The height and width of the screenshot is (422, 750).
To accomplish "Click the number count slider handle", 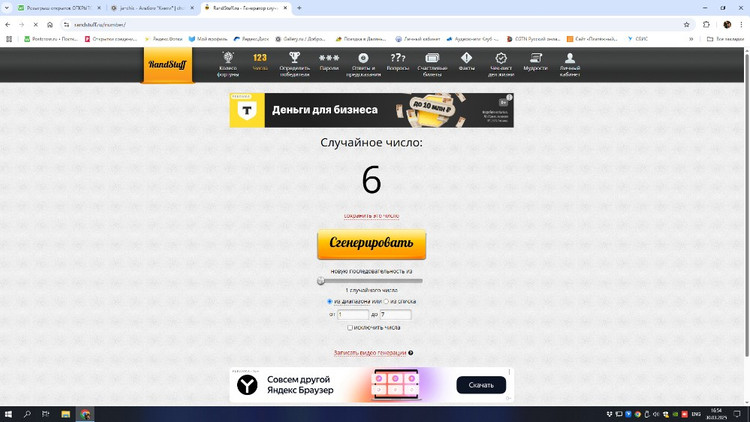I will coord(321,281).
